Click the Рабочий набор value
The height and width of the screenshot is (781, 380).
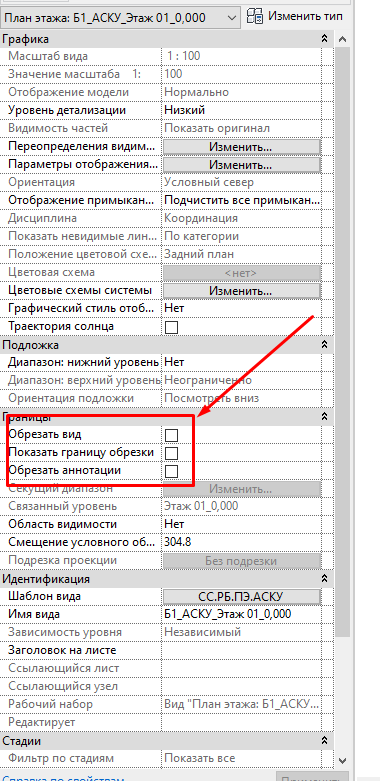pos(242,704)
